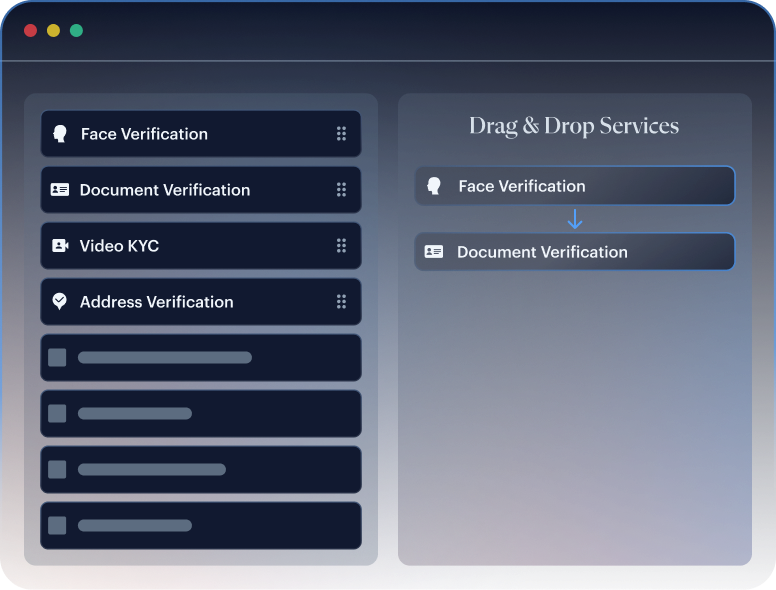The width and height of the screenshot is (776, 590).
Task: Click the video camera icon beside Video KYC
Action: pyautogui.click(x=60, y=246)
